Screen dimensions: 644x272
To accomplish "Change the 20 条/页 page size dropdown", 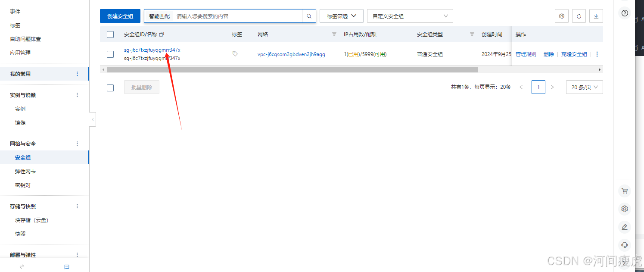I will [584, 87].
